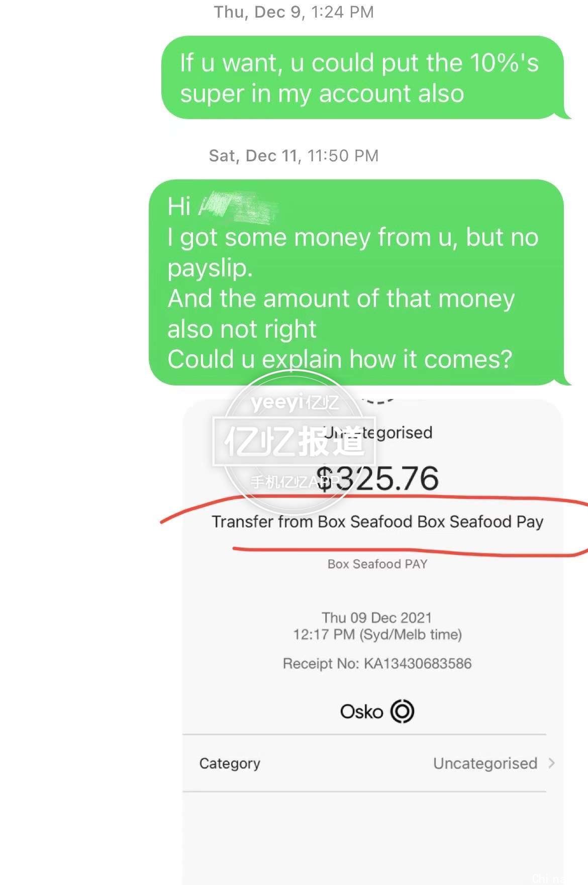This screenshot has height=885, width=588.
Task: Tap the Thu 09 Dec 2021 date
Action: pos(377,618)
